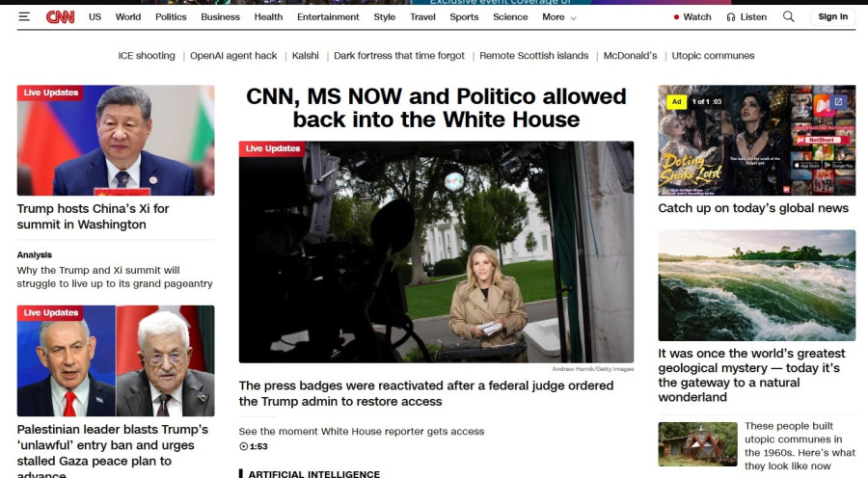Open the OpenAI agent hack topic

(x=233, y=55)
